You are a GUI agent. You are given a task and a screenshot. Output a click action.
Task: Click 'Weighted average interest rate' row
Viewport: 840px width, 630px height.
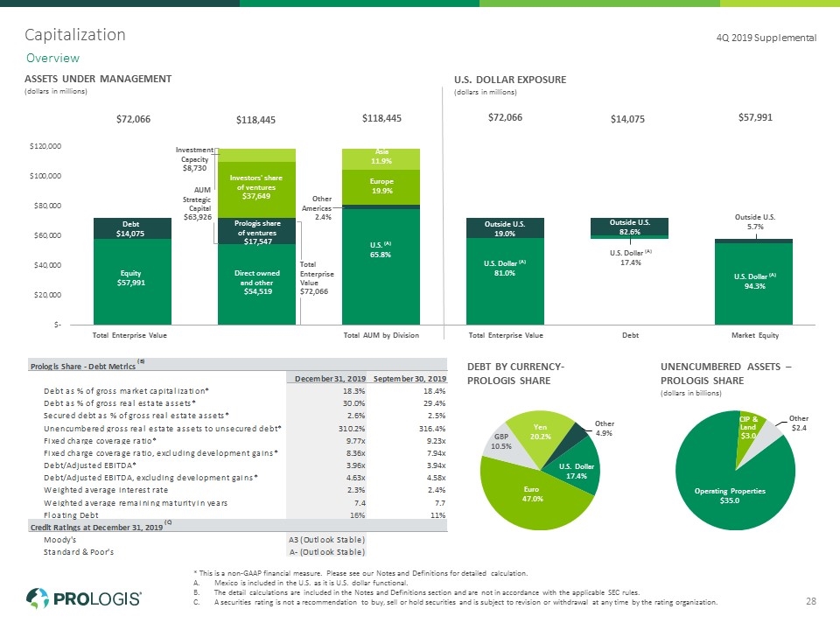click(237, 490)
